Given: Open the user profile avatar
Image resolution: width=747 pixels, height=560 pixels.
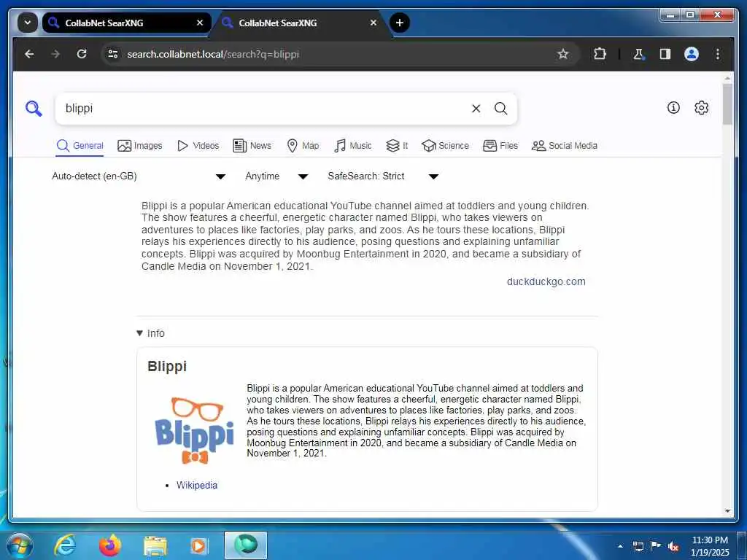Looking at the screenshot, I should [x=692, y=54].
